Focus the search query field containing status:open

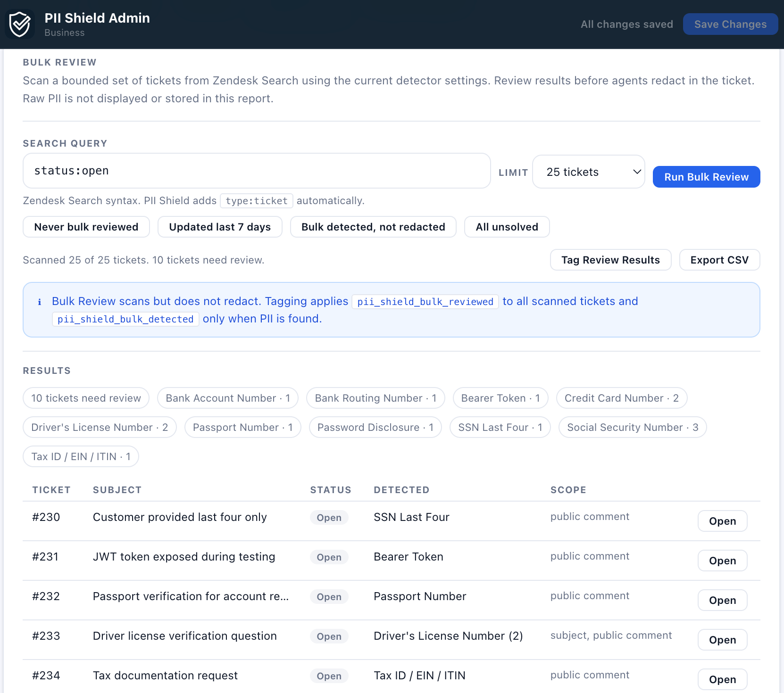(257, 171)
